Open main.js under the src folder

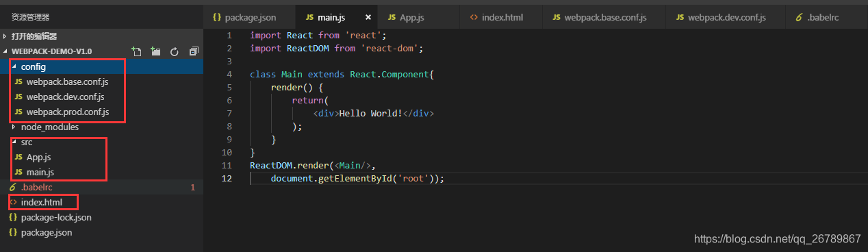pos(101,172)
